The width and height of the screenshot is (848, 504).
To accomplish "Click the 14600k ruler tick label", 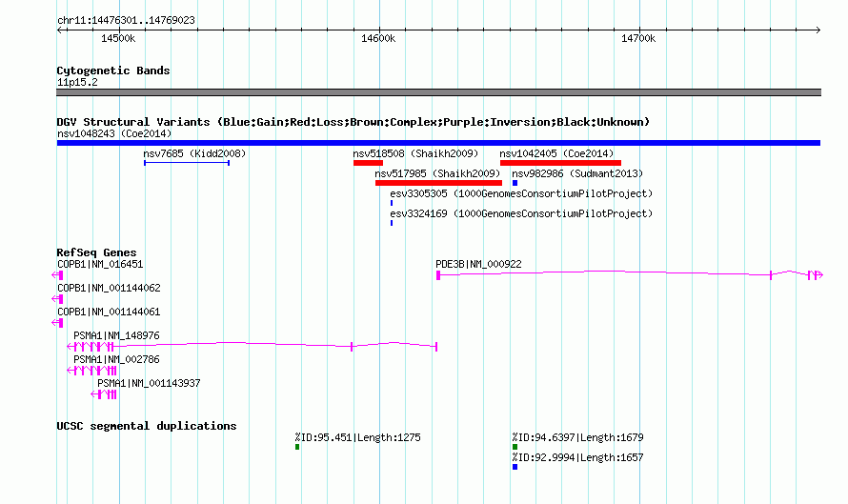I will (378, 38).
